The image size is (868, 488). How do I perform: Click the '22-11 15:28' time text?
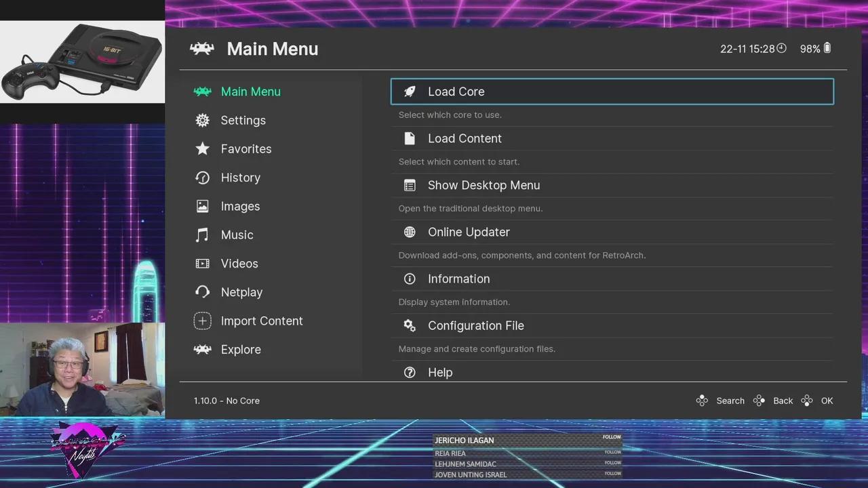(x=747, y=49)
